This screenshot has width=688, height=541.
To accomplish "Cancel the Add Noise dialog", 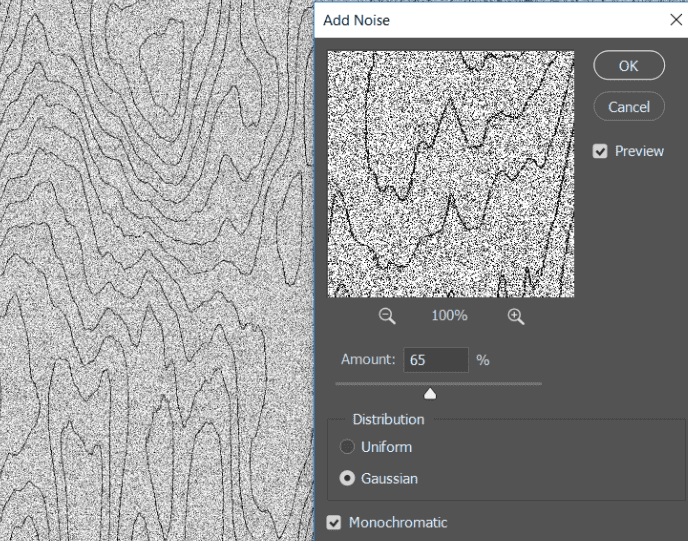I will tap(629, 107).
